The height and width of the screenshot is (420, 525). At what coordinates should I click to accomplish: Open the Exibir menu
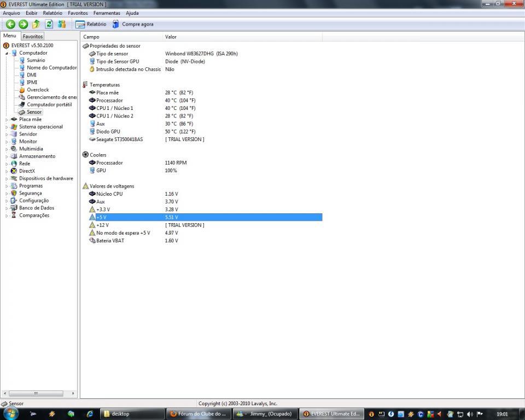(x=32, y=13)
